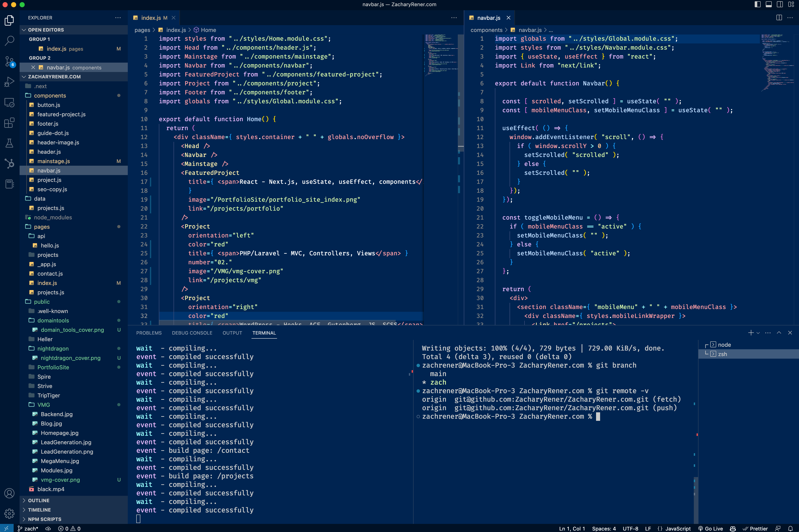Change language mode via JavaScript in status bar

tap(678, 528)
